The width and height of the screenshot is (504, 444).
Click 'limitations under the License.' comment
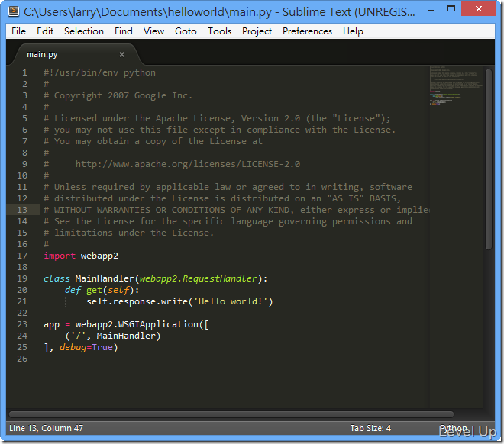(134, 233)
